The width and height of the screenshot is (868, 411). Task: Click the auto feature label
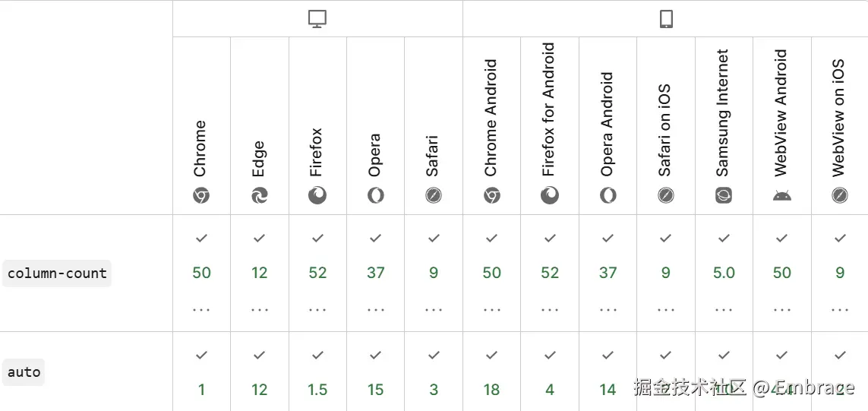point(24,372)
